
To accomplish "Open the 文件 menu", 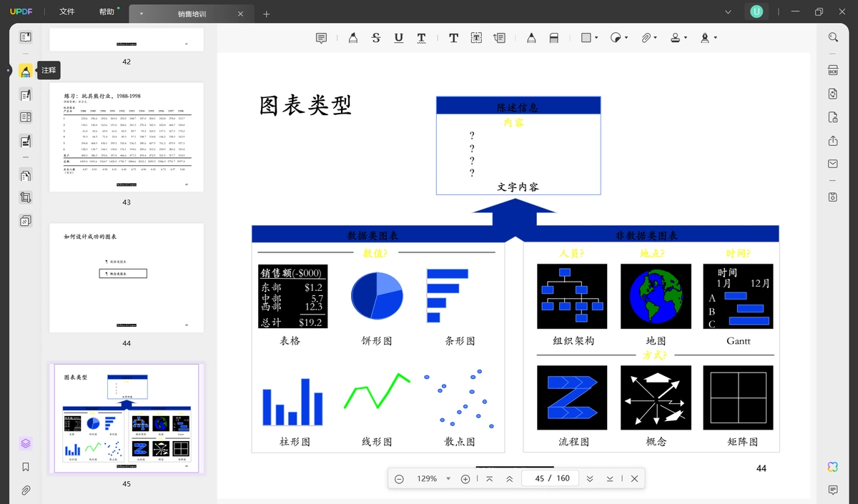I will point(67,12).
